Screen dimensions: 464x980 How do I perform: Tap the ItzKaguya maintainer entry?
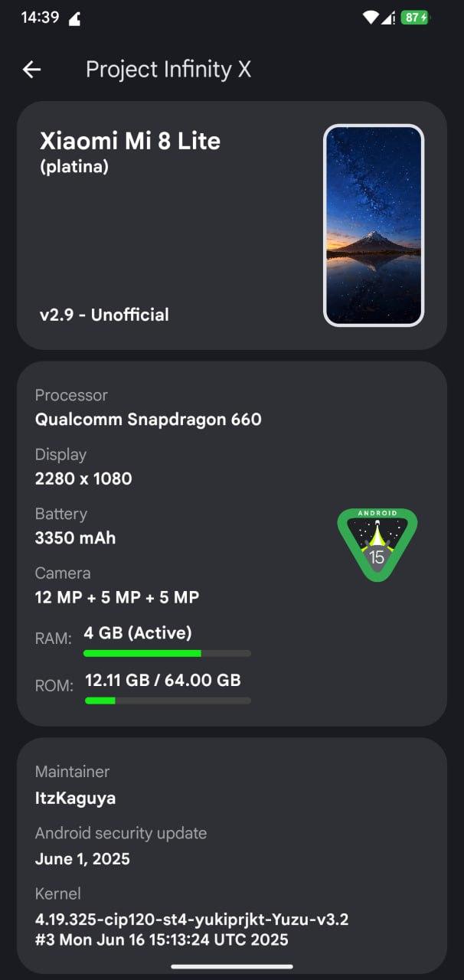75,798
